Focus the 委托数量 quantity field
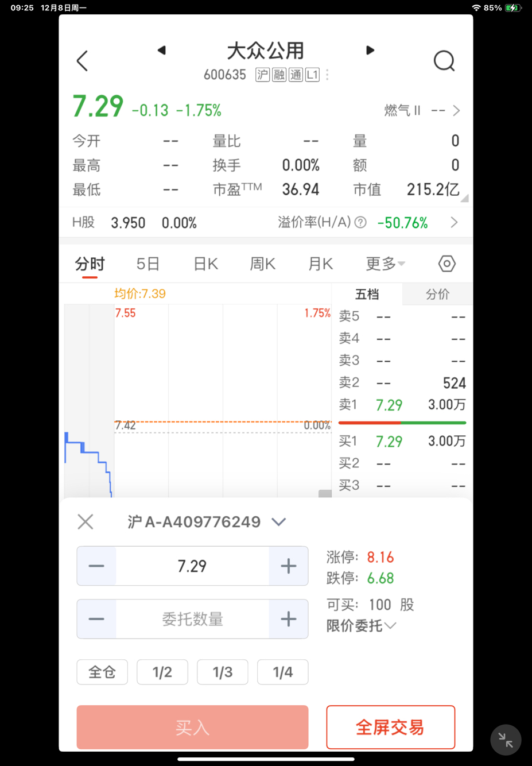The width and height of the screenshot is (532, 766). click(192, 619)
